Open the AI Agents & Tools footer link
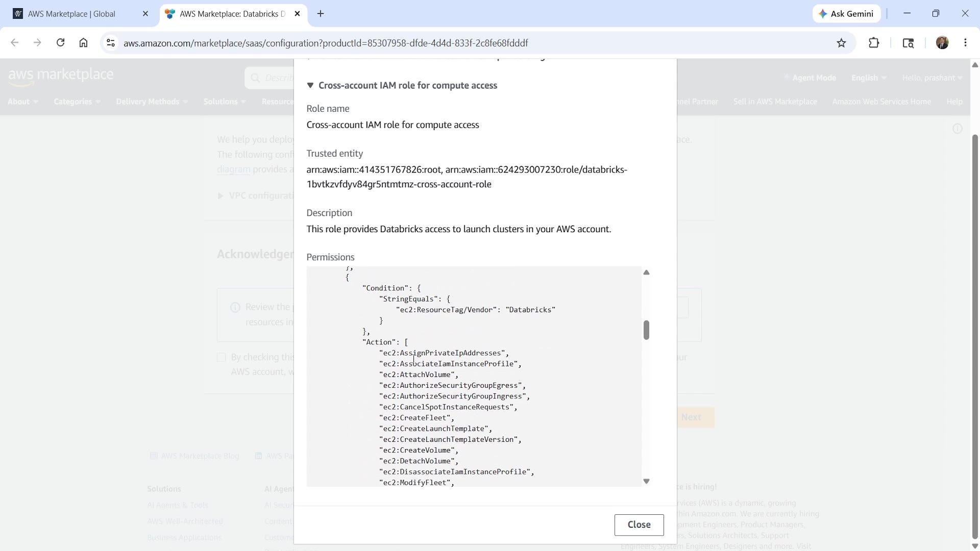 (x=178, y=505)
